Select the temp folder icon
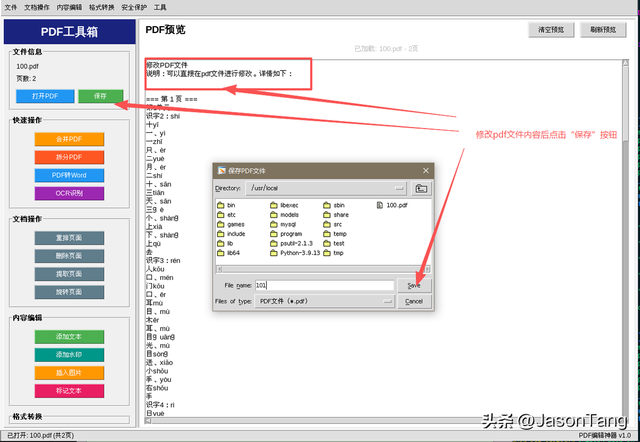The width and height of the screenshot is (640, 442). point(327,234)
